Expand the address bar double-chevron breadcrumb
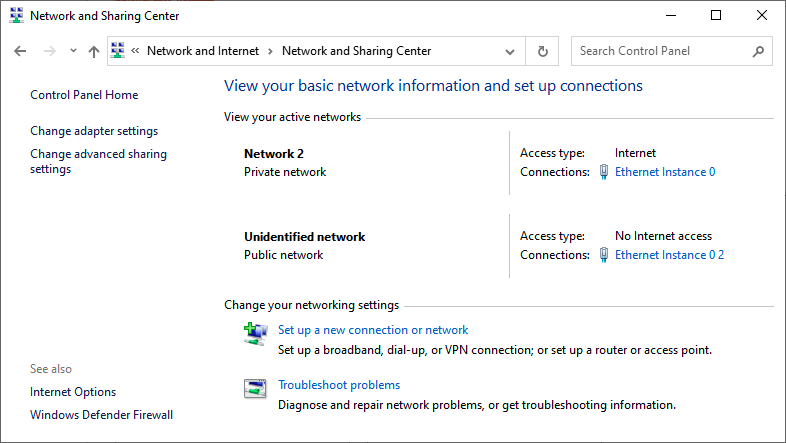This screenshot has width=786, height=443. point(135,51)
